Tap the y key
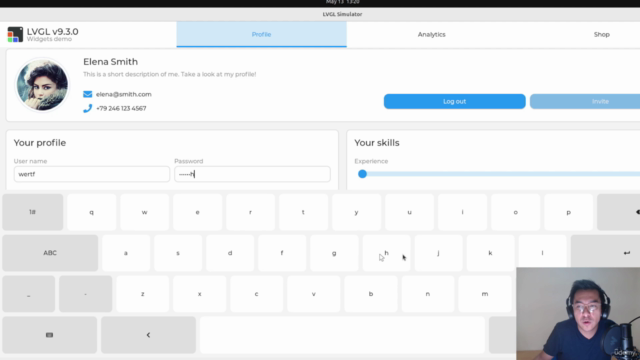The image size is (640, 360). (x=356, y=212)
